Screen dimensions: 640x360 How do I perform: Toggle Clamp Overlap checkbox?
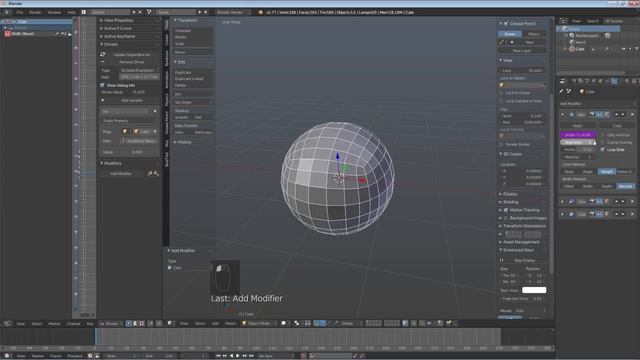[603, 142]
